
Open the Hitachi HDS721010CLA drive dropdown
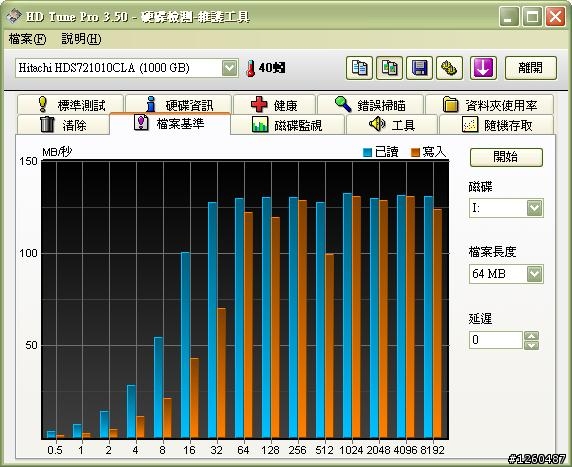[229, 68]
